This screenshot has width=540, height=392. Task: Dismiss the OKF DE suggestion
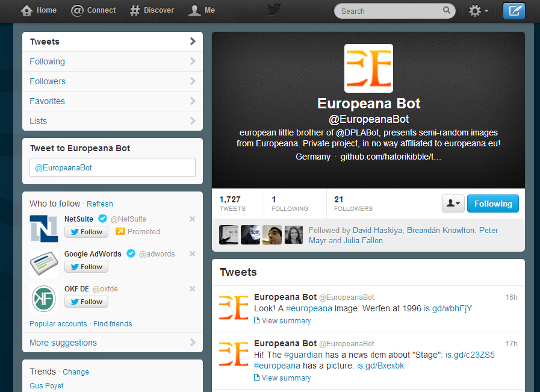click(193, 289)
